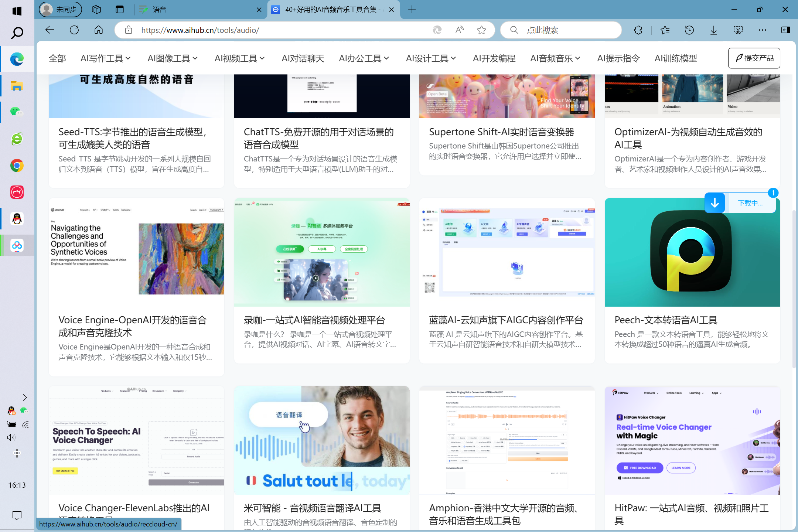798x532 pixels.
Task: Open the Voice Engine-OpenAI title link
Action: [x=133, y=326]
